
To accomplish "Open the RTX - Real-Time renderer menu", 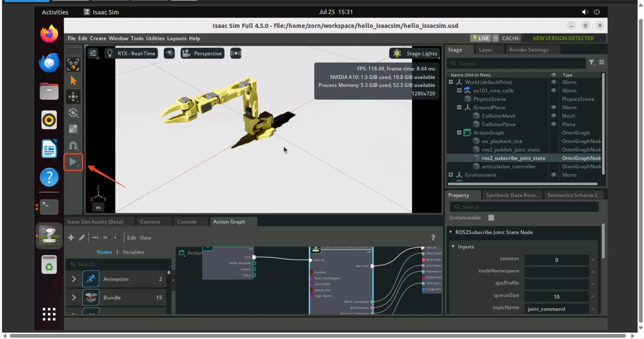I will (131, 53).
